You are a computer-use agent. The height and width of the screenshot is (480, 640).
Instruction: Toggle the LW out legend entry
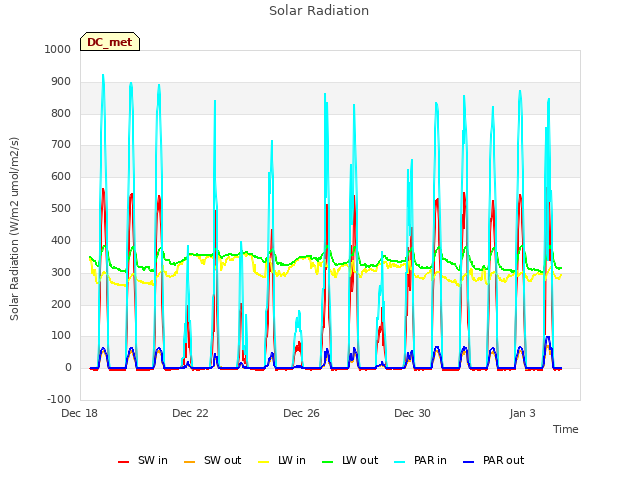(350, 460)
